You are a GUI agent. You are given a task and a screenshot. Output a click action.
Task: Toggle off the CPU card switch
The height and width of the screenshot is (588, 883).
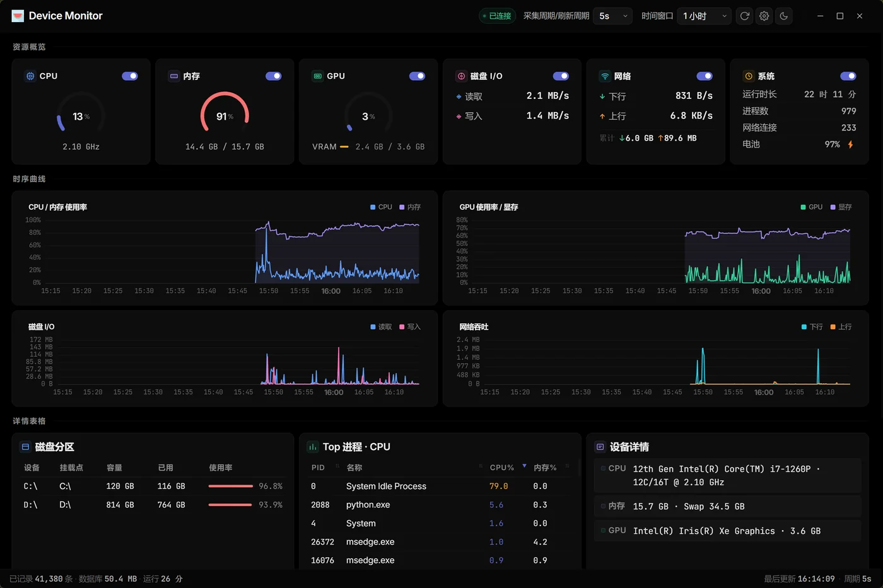pyautogui.click(x=130, y=76)
